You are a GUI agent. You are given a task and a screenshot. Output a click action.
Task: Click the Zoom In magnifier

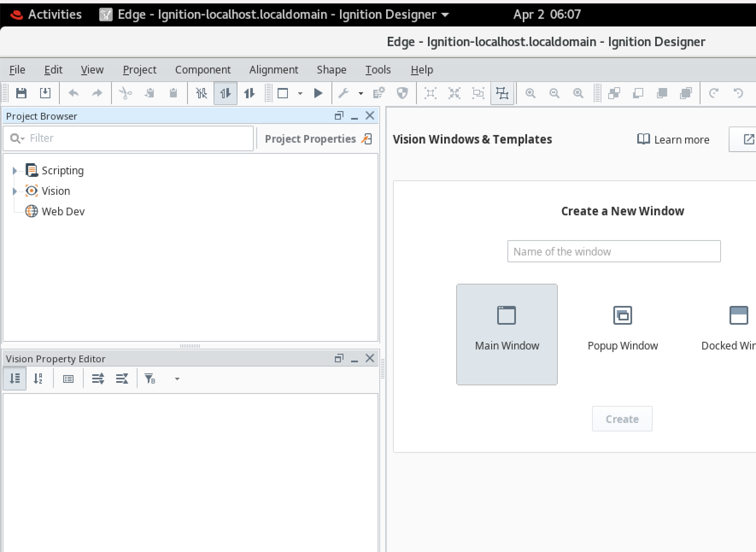tap(530, 93)
